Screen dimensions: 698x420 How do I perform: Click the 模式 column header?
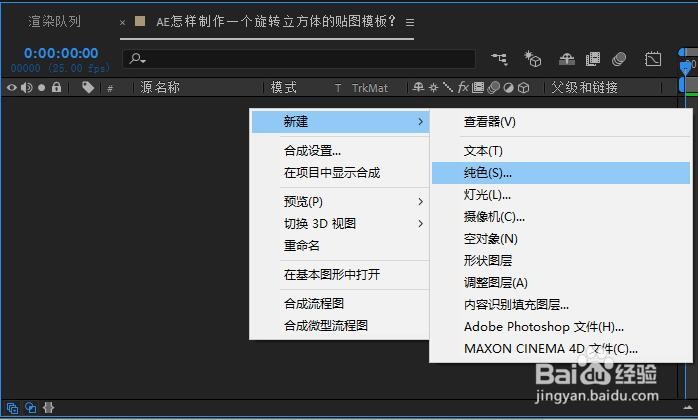pyautogui.click(x=283, y=87)
